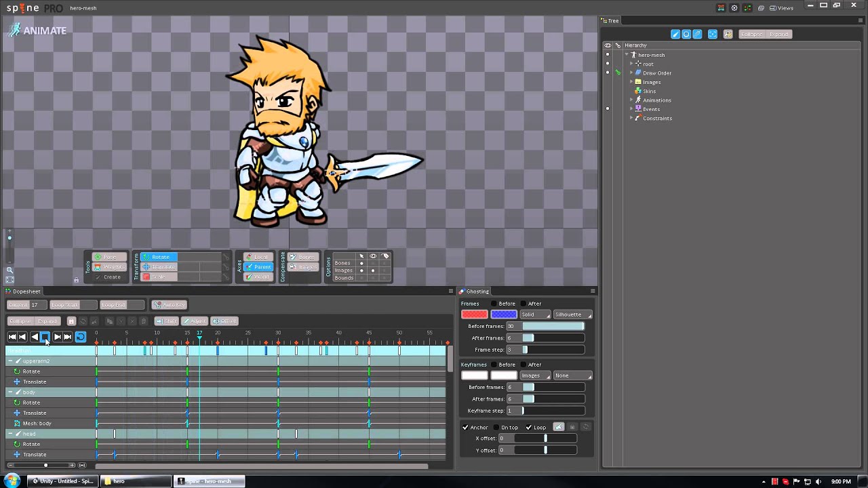Screen dimensions: 868x488
Task: Click the tree Collapse button
Action: pos(751,35)
